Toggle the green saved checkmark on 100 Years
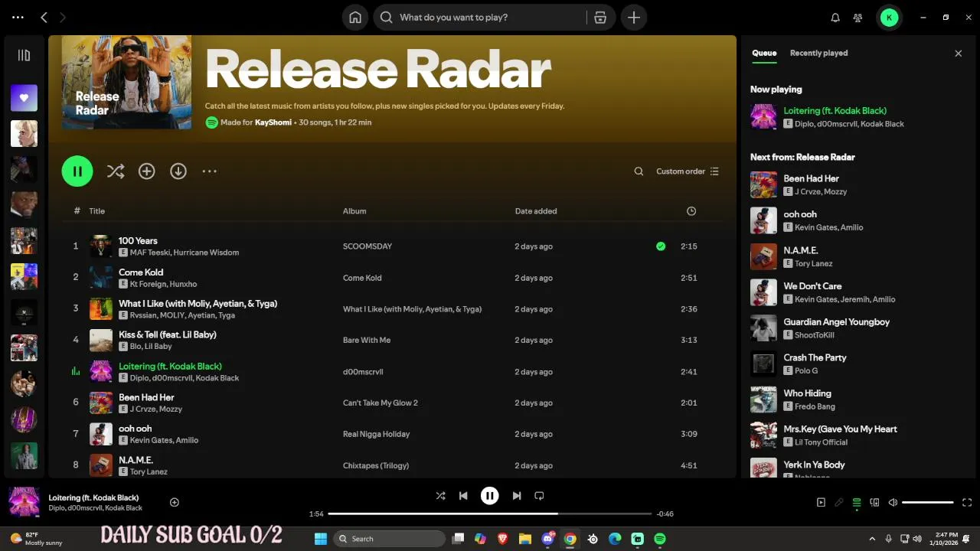Viewport: 980px width, 551px height. (661, 246)
